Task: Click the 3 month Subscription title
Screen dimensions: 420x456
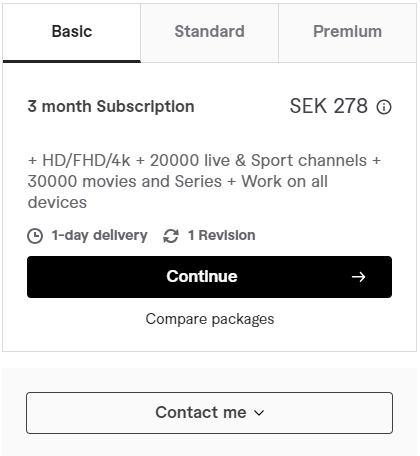Action: coord(111,107)
